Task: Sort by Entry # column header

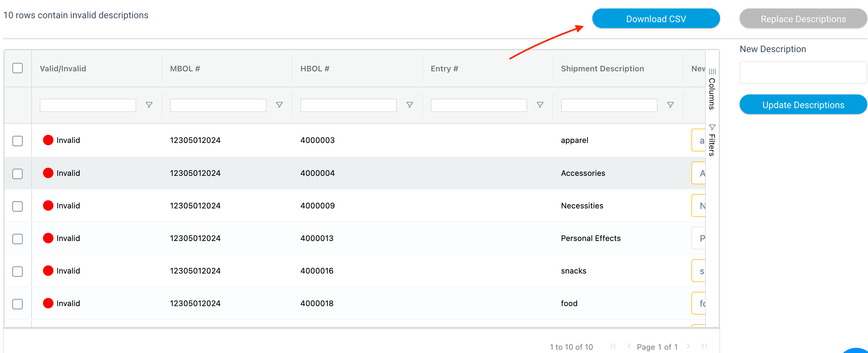Action: tap(444, 69)
